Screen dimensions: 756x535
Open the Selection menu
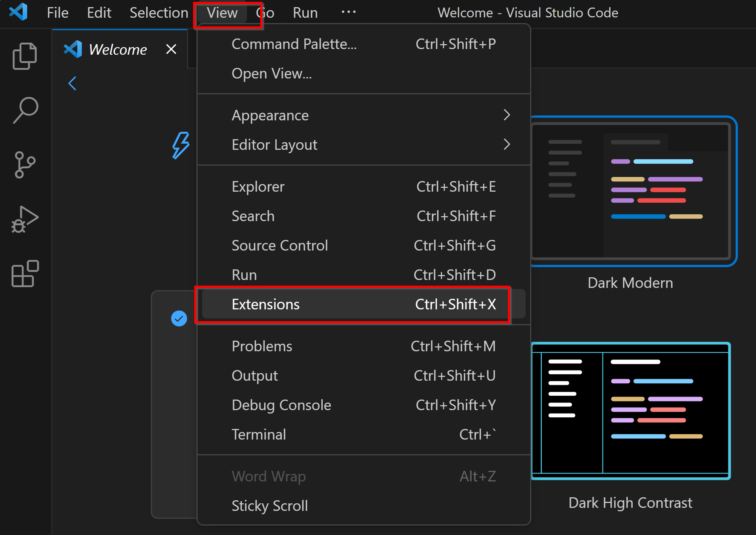pyautogui.click(x=159, y=13)
